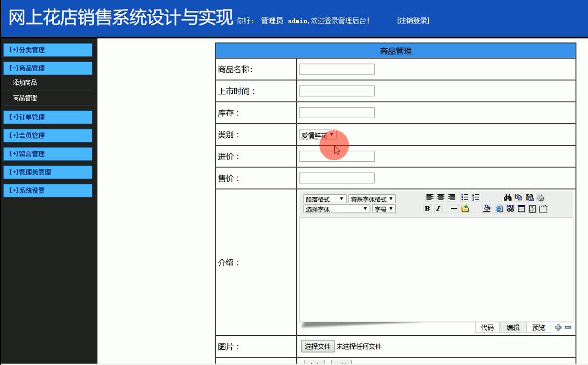The height and width of the screenshot is (365, 588).
Task: Click the 注销登录 logout link
Action: 413,21
